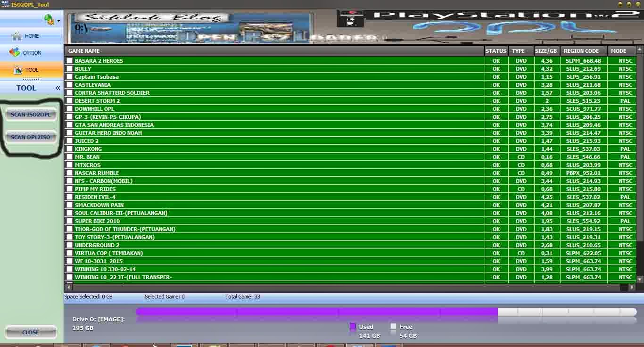644x347 pixels.
Task: Click the 4,36 size cell for BASARA
Action: tap(547, 61)
